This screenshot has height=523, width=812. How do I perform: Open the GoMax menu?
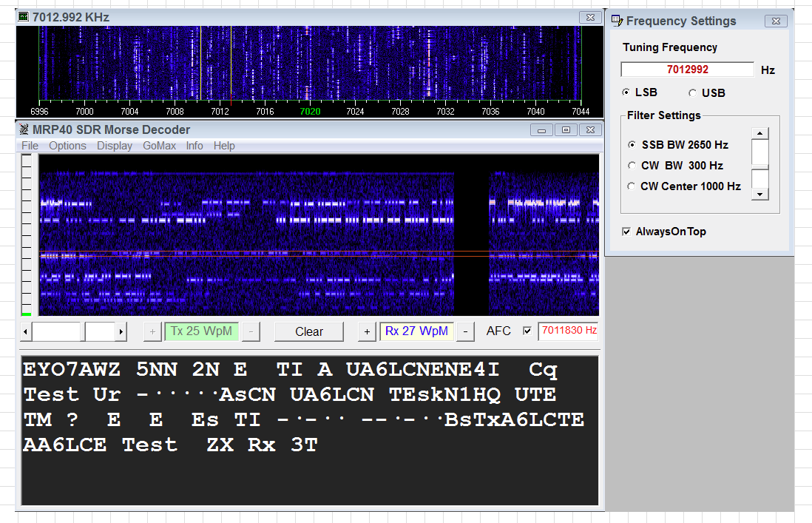[159, 146]
